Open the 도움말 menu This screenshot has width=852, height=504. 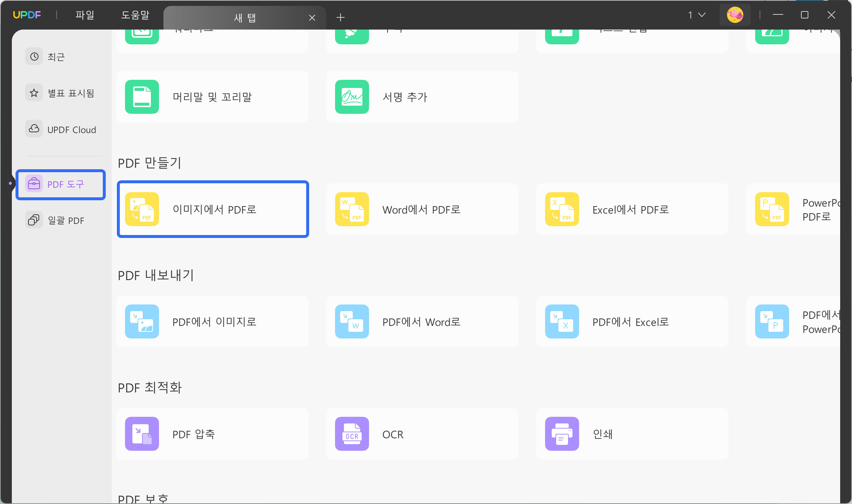point(135,15)
